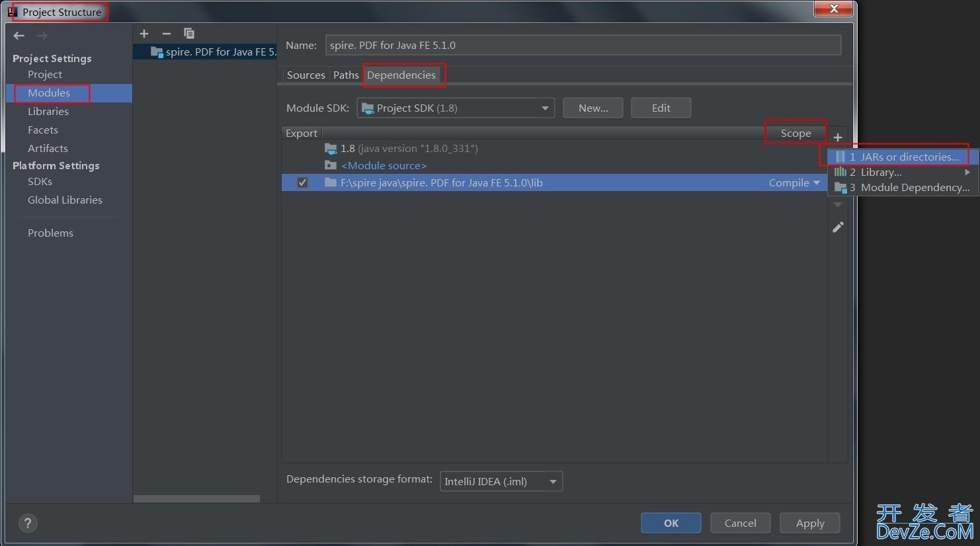Image resolution: width=980 pixels, height=546 pixels.
Task: Confirm with the OK button
Action: tap(671, 523)
